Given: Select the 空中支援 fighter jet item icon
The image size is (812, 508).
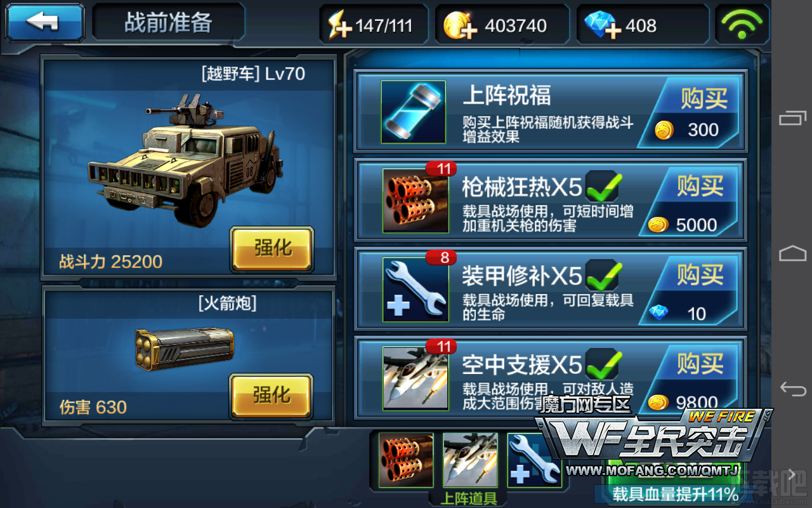Looking at the screenshot, I should (x=416, y=378).
